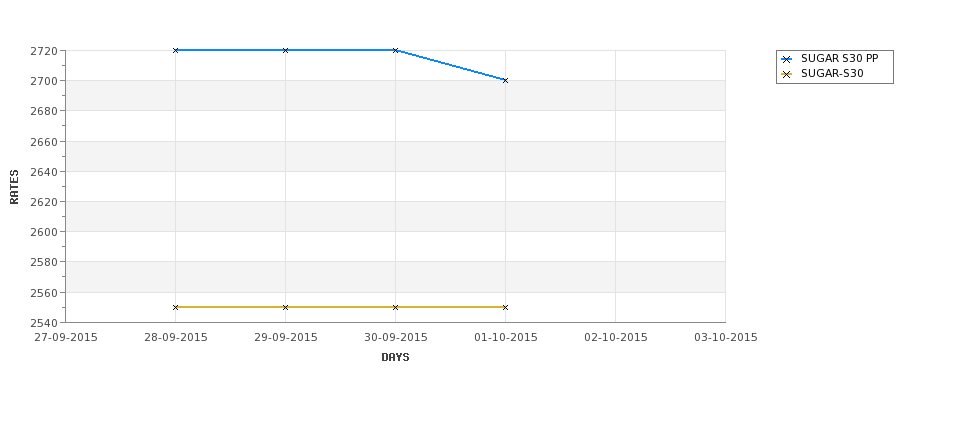This screenshot has width=975, height=429.
Task: Click the 03-10-2015 axis label
Action: click(726, 338)
